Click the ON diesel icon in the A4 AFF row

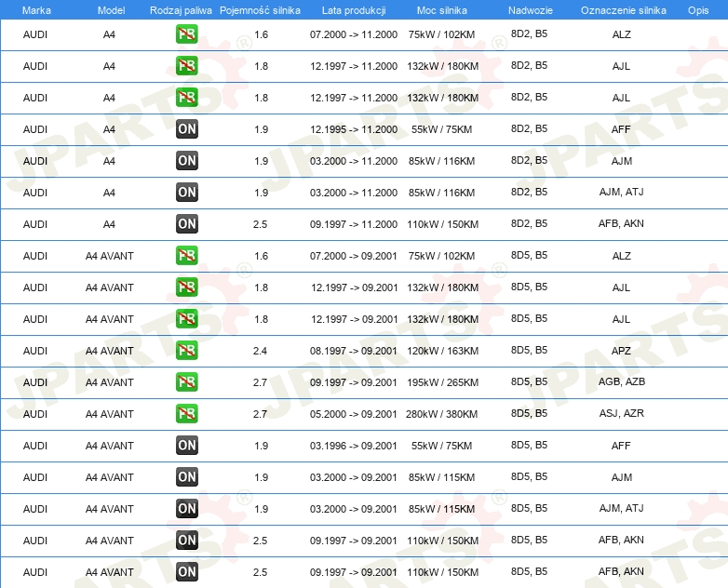coord(186,129)
